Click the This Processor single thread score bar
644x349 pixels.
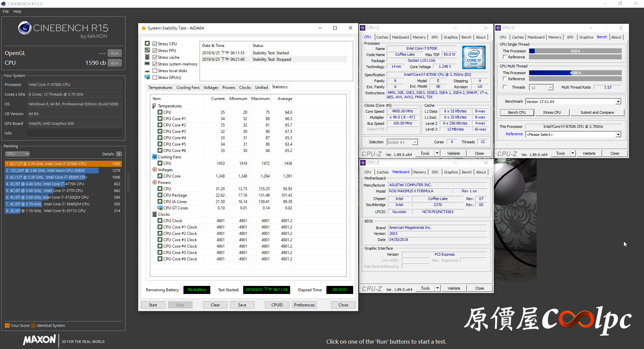click(575, 51)
